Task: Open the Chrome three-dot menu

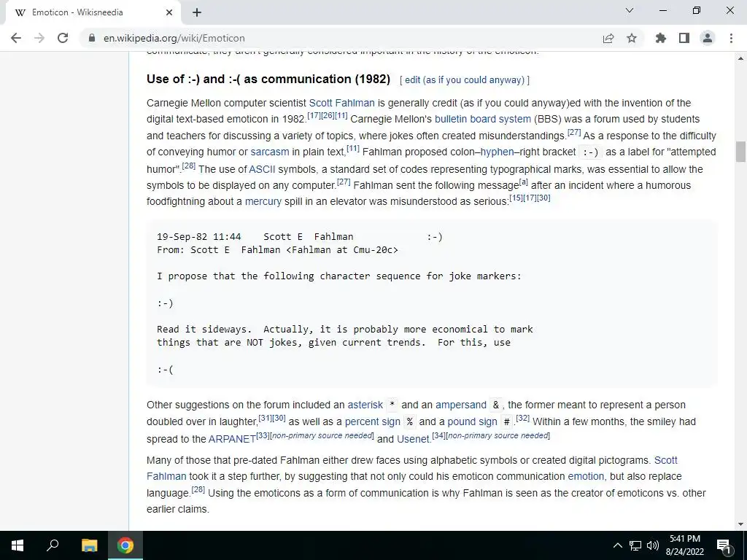Action: point(731,38)
